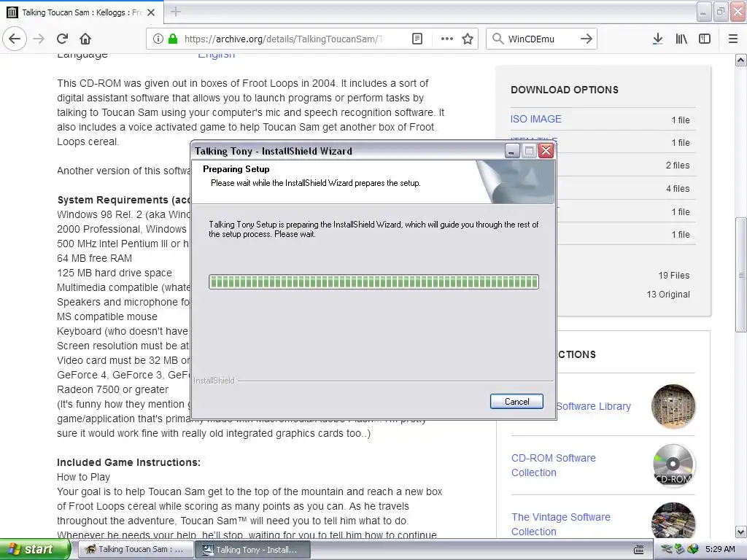Viewport: 747px width, 560px height.
Task: Open the CD-ROM Software Collection link
Action: click(553, 465)
